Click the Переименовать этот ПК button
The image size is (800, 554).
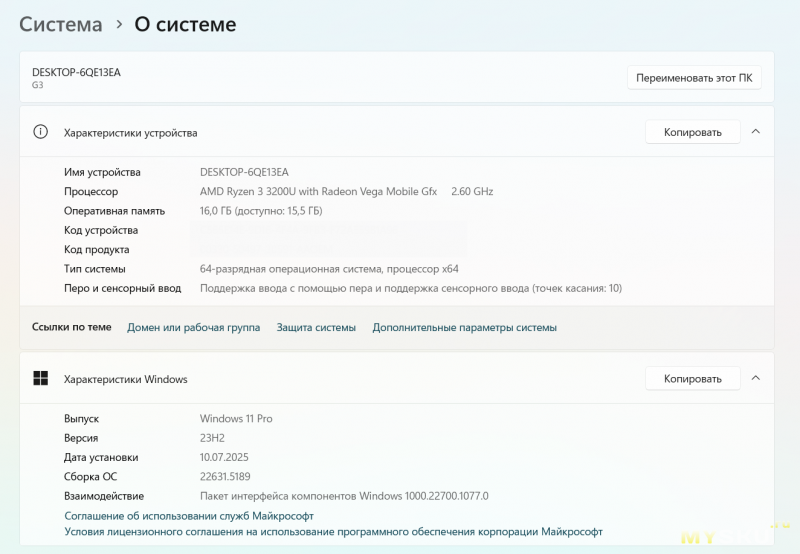[x=694, y=78]
